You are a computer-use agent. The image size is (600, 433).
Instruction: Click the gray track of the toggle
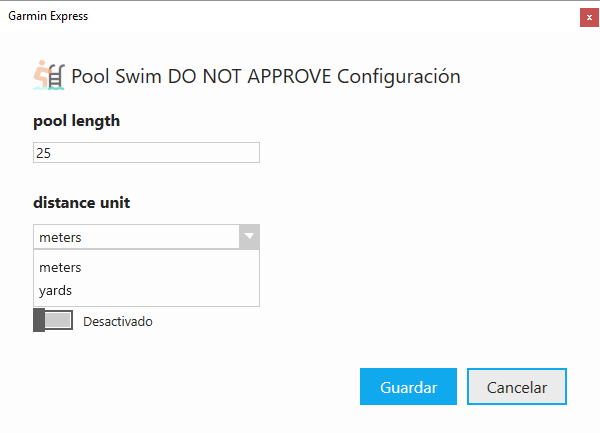59,320
